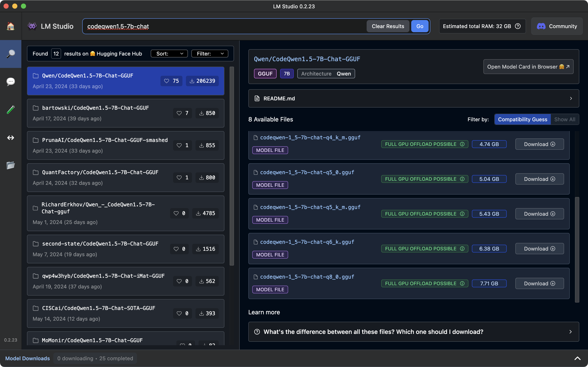Switch file filter to Show All
588x367 pixels.
click(x=565, y=120)
